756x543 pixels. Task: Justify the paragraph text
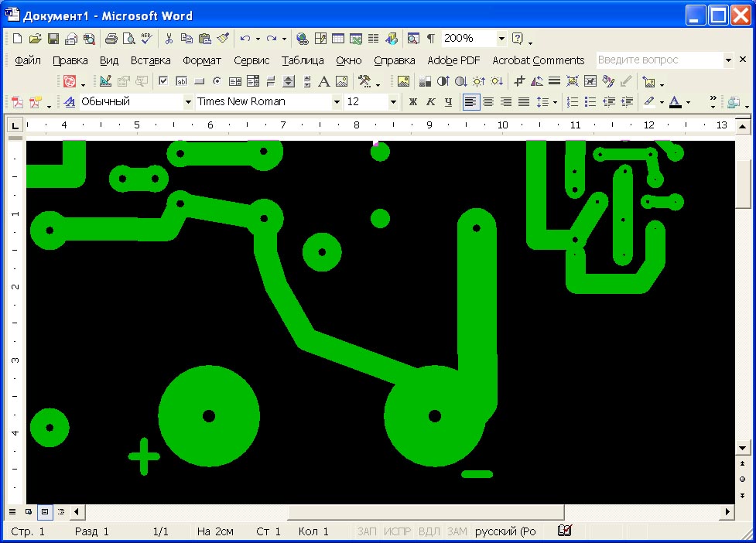coord(524,101)
